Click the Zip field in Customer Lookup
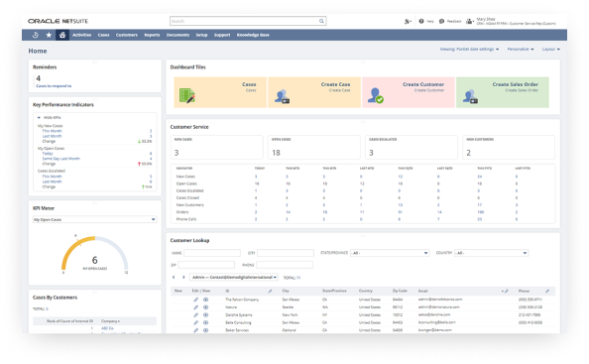 coord(206,265)
